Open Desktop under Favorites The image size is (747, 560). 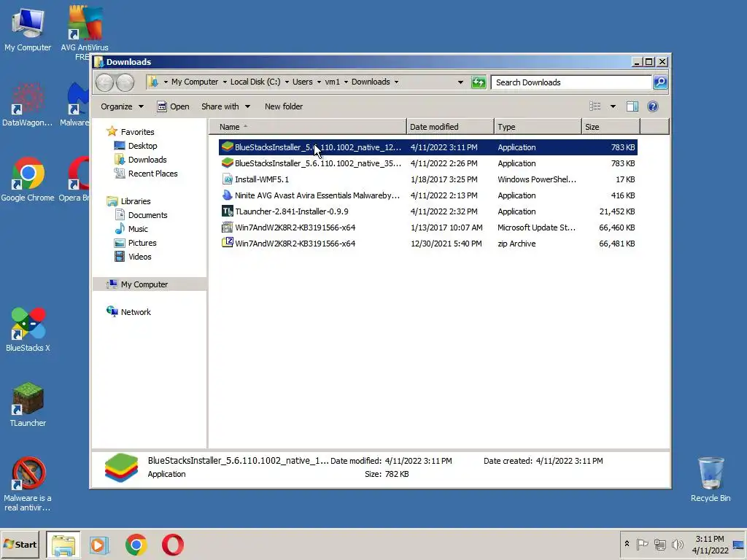pos(142,146)
